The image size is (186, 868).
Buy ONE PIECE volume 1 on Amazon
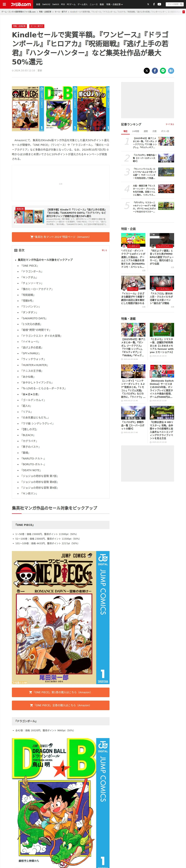[x=60, y=692]
